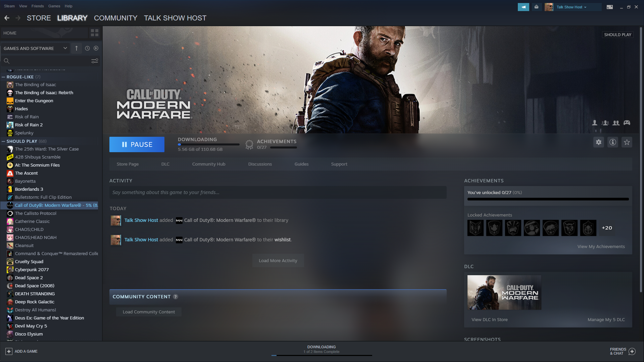
Task: Open the Help menu
Action: coord(68,6)
